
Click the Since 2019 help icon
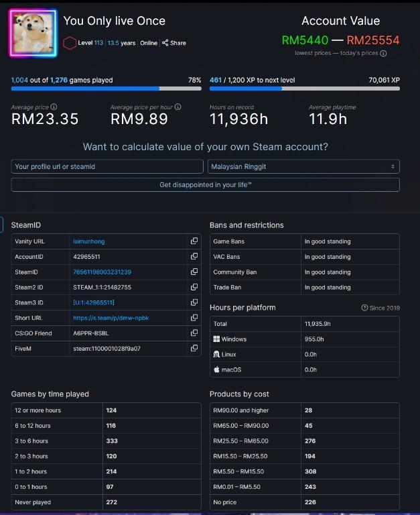(x=364, y=308)
